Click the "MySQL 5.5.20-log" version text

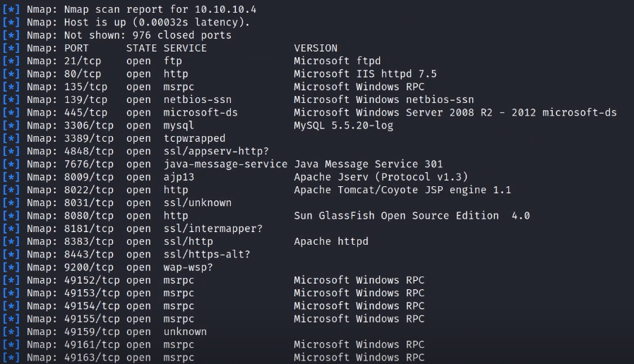(343, 126)
